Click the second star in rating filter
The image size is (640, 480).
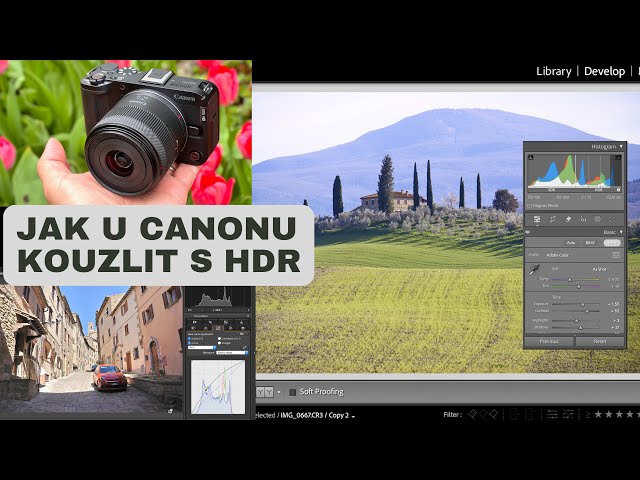[609, 415]
